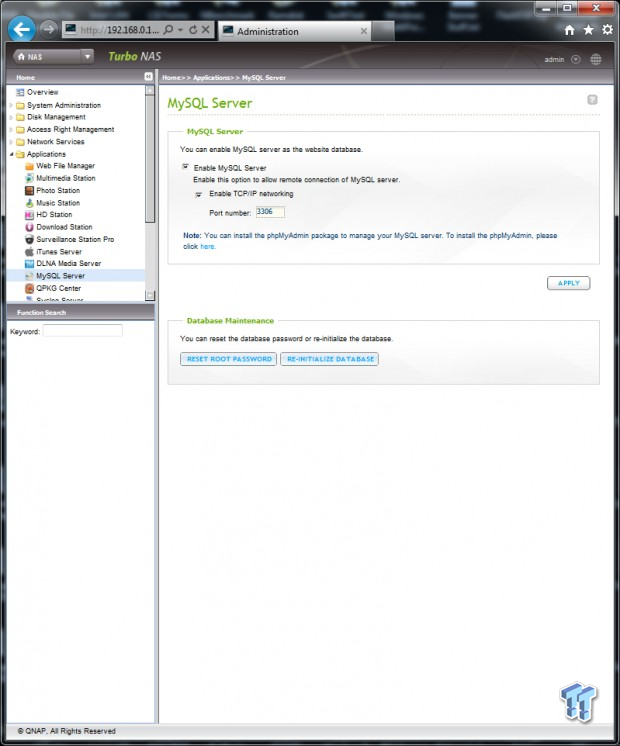
Task: Open Overview in the sidebar
Action: [x=42, y=92]
